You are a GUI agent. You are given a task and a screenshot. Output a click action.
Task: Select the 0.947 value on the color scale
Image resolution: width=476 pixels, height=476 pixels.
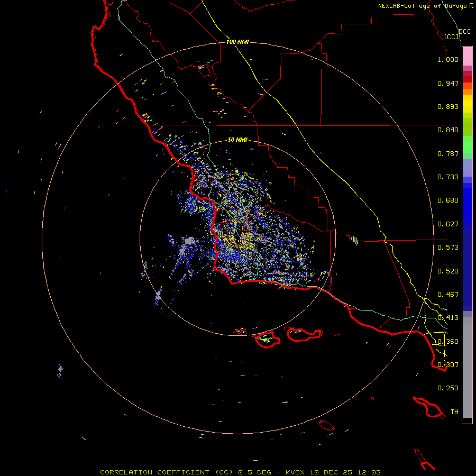coord(448,83)
